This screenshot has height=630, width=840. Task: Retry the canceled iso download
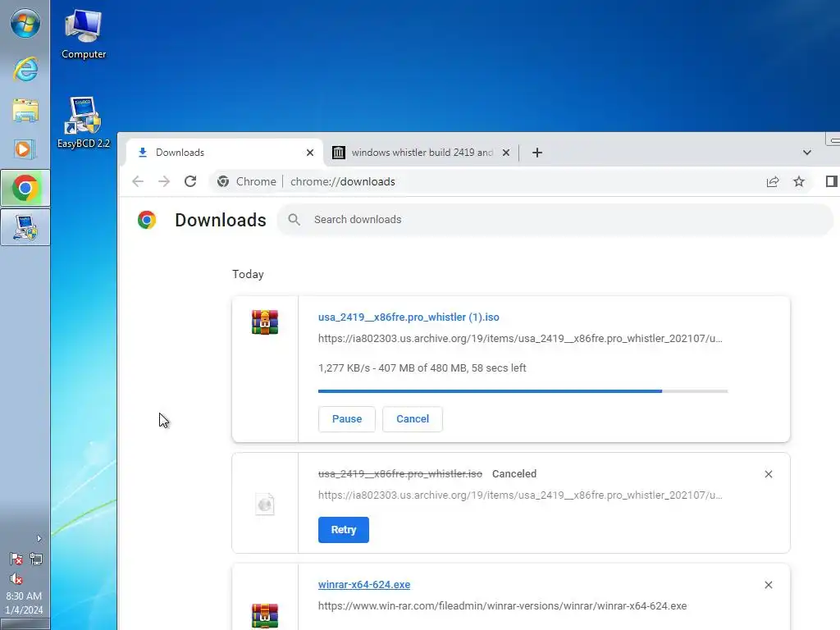344,530
